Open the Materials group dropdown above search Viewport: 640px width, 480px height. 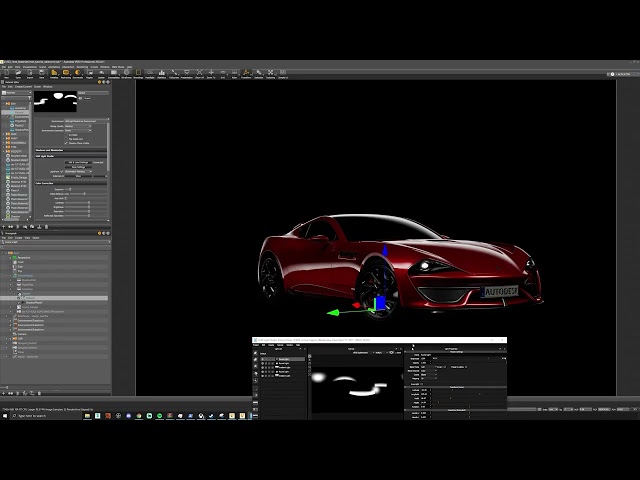pyautogui.click(x=16, y=93)
